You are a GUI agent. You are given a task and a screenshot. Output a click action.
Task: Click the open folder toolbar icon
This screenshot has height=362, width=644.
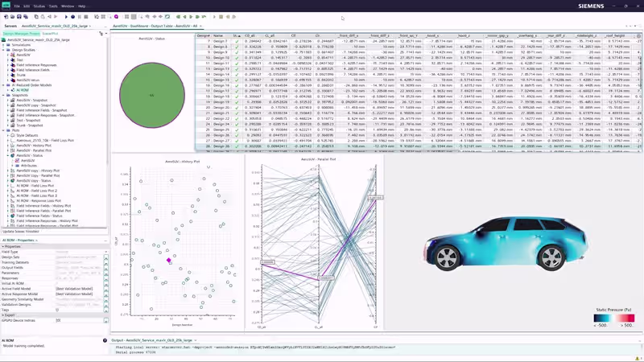[x=12, y=17]
